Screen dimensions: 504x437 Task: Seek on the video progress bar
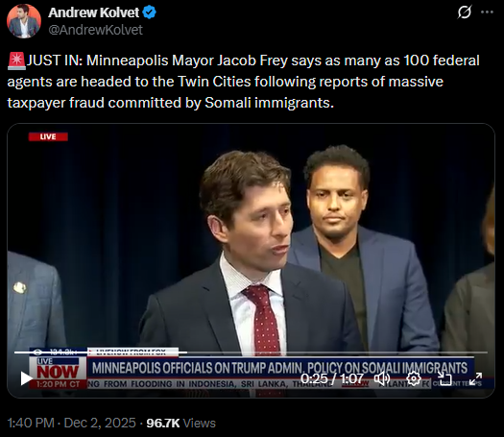click(251, 352)
